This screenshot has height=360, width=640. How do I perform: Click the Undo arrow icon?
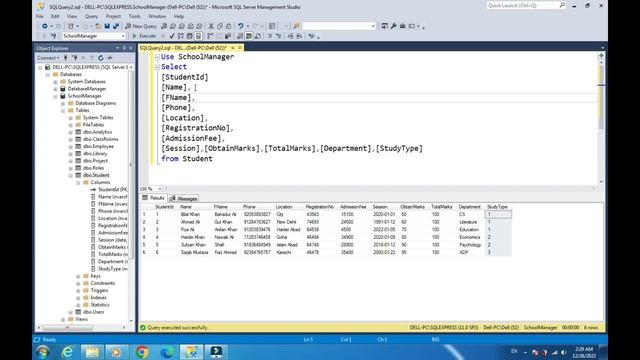pos(240,26)
